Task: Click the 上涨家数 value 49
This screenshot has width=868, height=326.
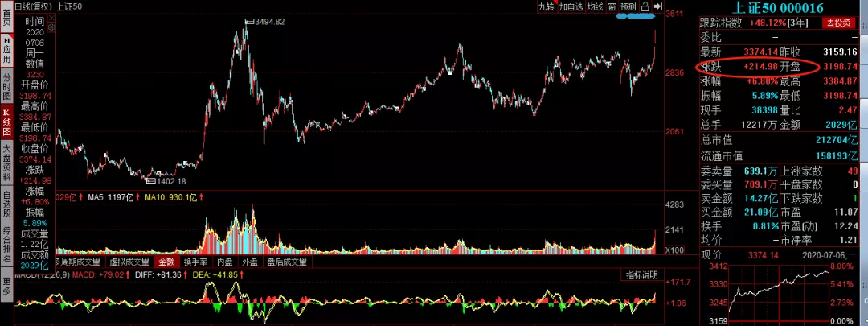Action: (853, 171)
